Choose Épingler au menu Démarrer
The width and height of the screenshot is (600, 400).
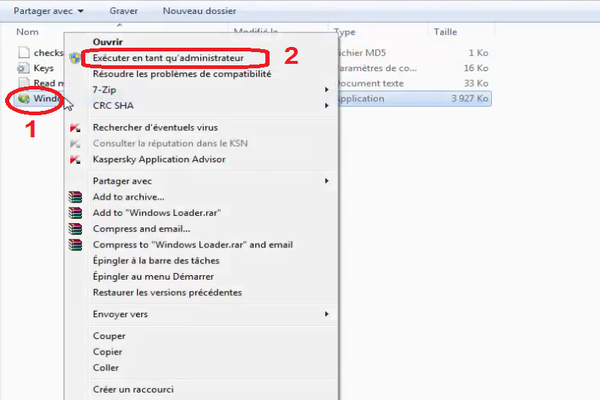click(153, 276)
